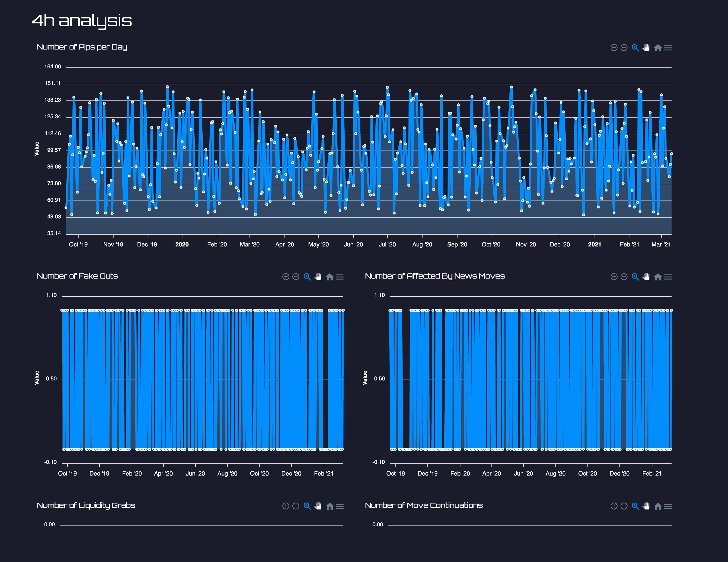Activate the pan hand on Move Continuations
Viewport: 728px width, 562px height.
(646, 506)
